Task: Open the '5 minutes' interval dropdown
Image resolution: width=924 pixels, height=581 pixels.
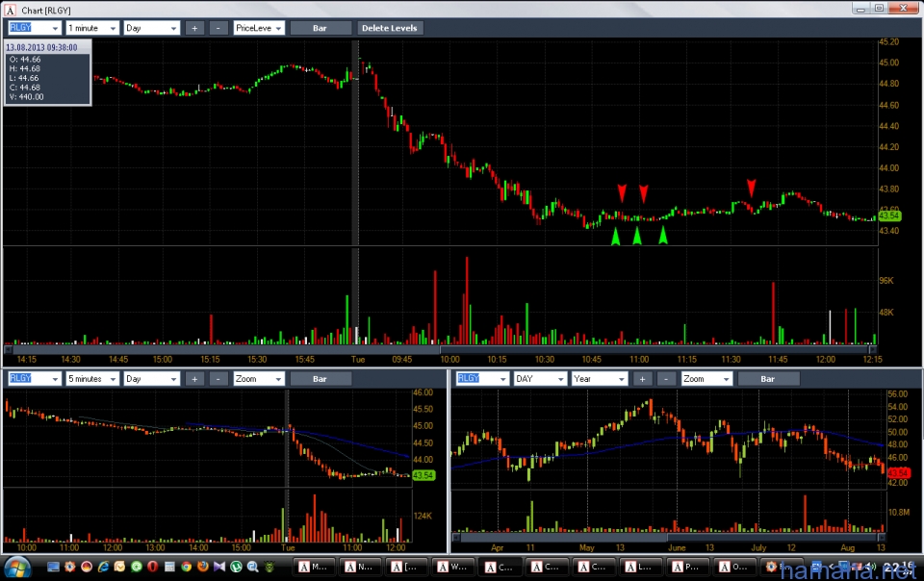Action: pos(113,379)
